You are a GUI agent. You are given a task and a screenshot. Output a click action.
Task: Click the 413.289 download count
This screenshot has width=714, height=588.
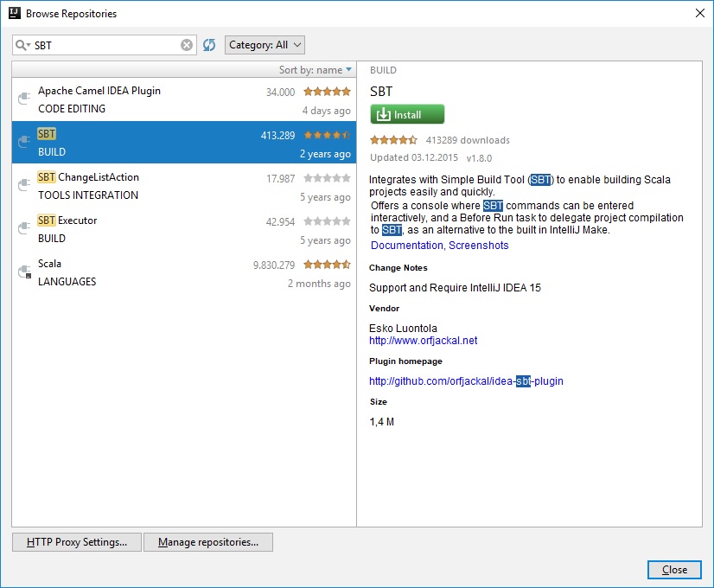(277, 135)
